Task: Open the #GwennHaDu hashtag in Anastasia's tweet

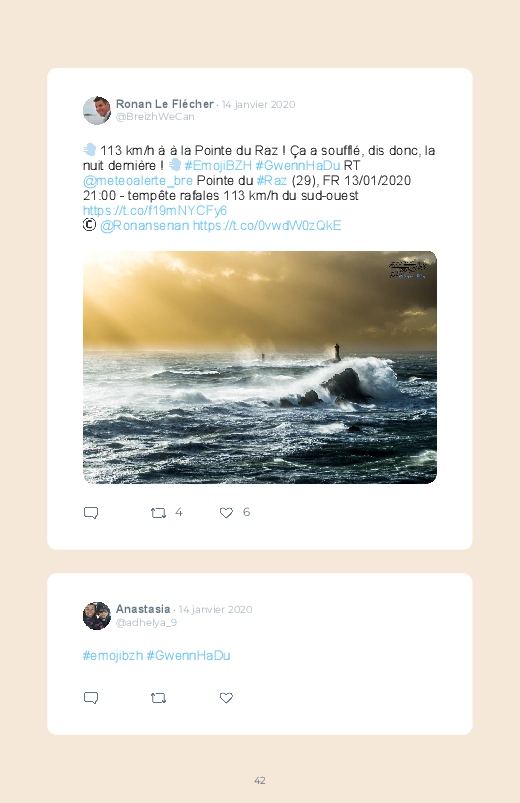Action: pos(189,656)
